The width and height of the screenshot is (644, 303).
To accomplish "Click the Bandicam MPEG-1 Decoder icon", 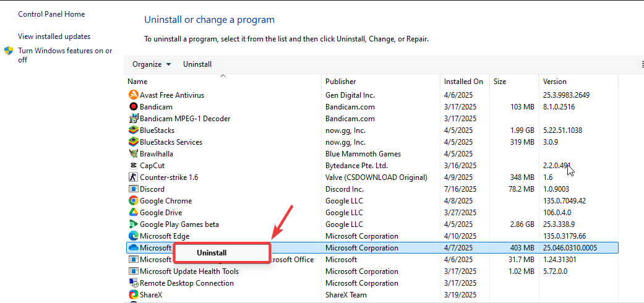I will (133, 119).
